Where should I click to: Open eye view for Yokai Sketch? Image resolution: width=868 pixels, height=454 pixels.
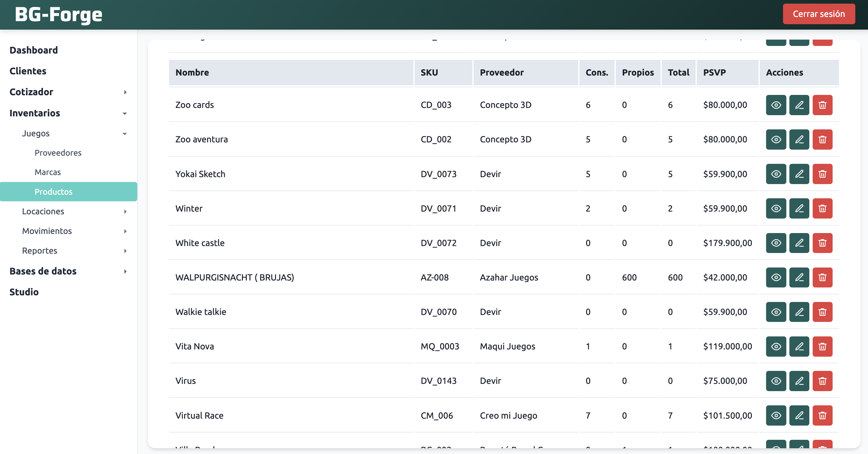tap(776, 174)
